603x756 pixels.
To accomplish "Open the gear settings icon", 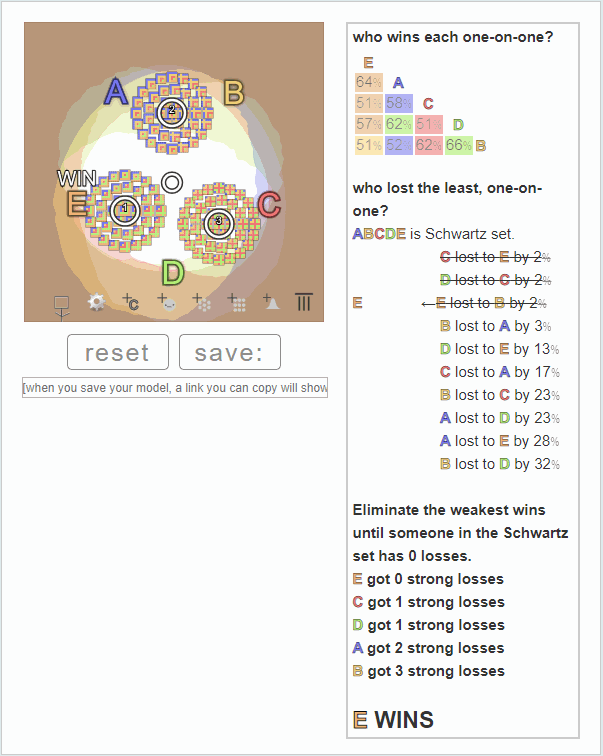I will (96, 302).
